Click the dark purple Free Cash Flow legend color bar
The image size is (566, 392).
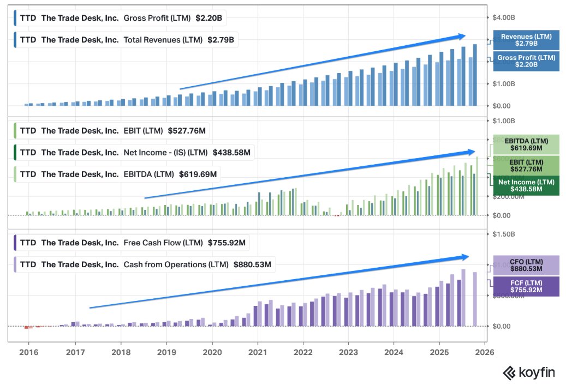(15, 243)
